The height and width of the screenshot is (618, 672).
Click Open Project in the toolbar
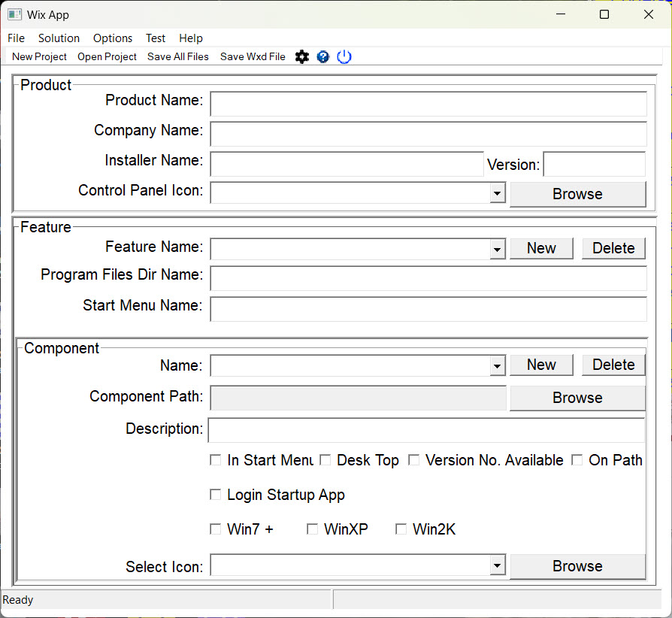click(107, 56)
